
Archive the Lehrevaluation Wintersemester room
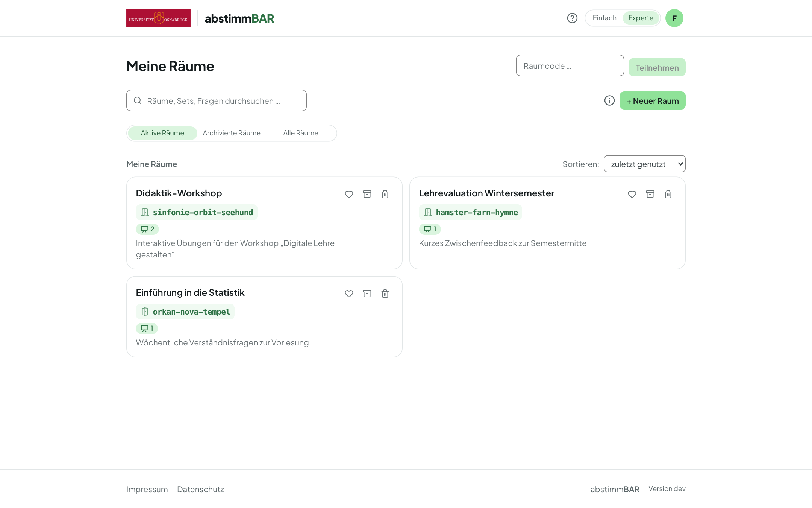[650, 194]
